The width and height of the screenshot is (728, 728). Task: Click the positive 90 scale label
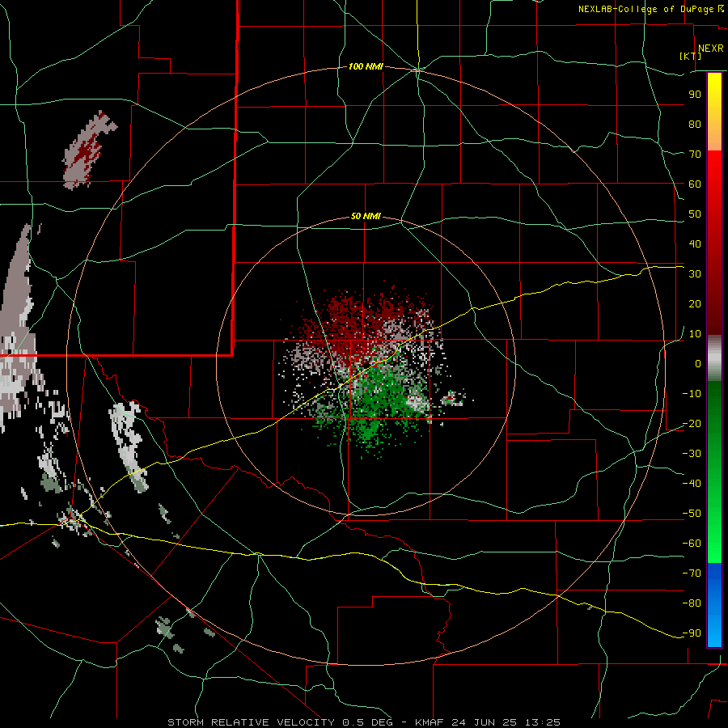695,95
